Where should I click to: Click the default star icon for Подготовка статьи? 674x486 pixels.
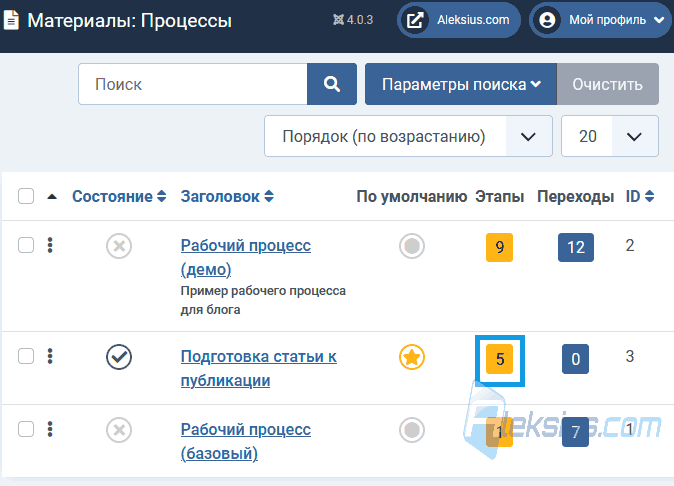click(412, 357)
